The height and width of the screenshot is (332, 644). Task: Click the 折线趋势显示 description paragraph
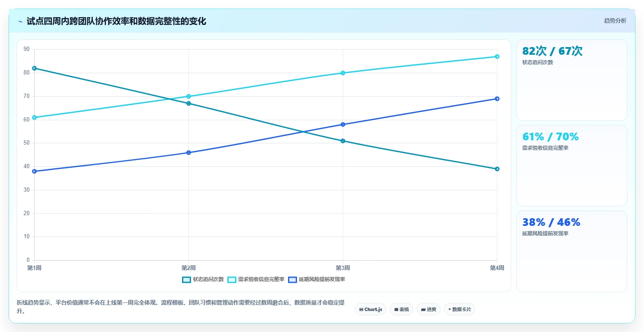pos(181,307)
